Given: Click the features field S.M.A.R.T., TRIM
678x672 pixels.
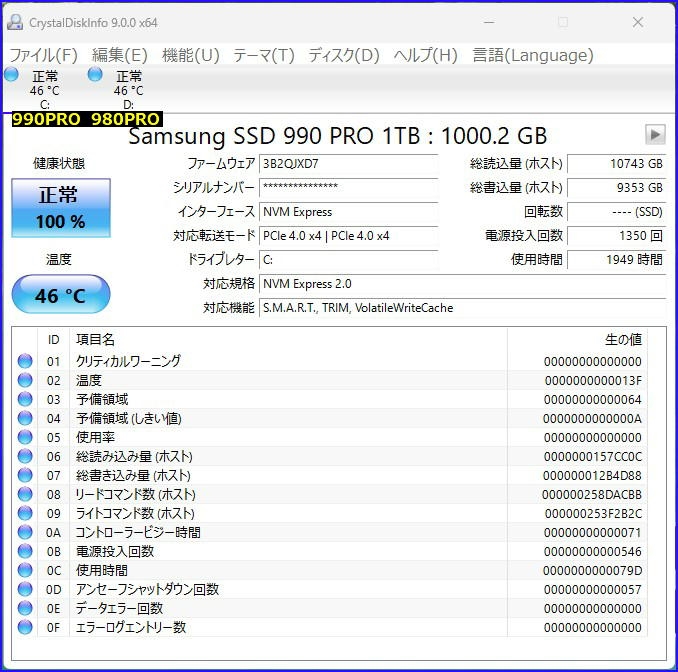Looking at the screenshot, I should 463,308.
